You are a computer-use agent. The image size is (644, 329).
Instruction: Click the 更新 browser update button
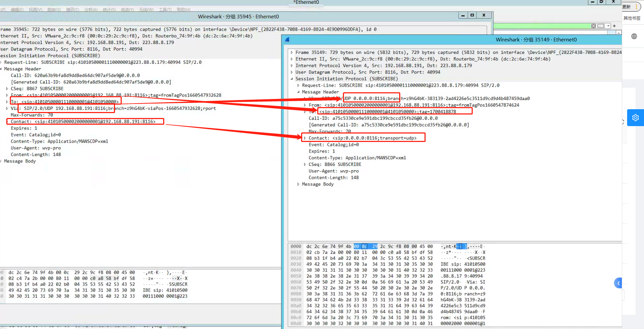626,7
